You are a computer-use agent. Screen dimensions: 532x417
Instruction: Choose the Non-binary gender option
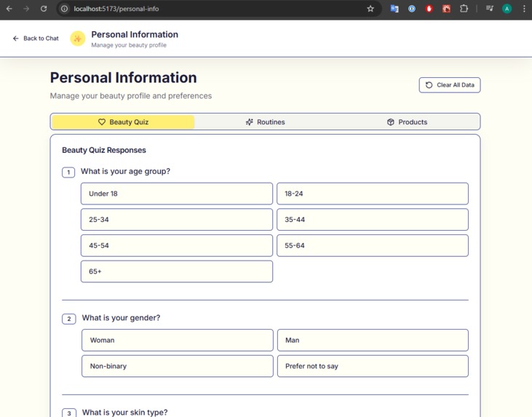point(178,366)
